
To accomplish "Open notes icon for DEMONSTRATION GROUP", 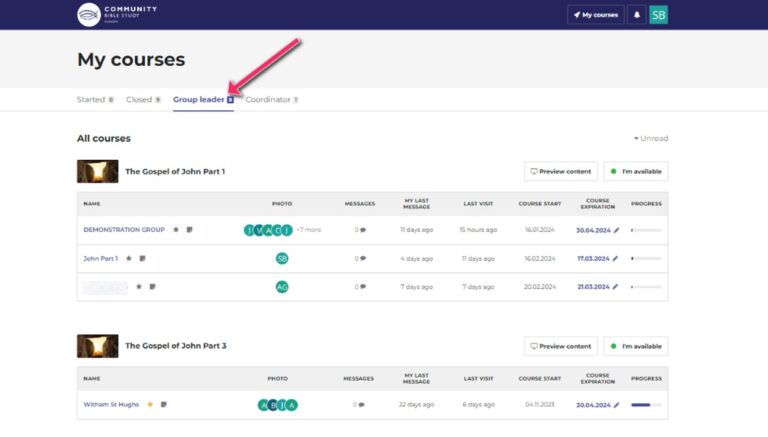I will click(x=190, y=230).
